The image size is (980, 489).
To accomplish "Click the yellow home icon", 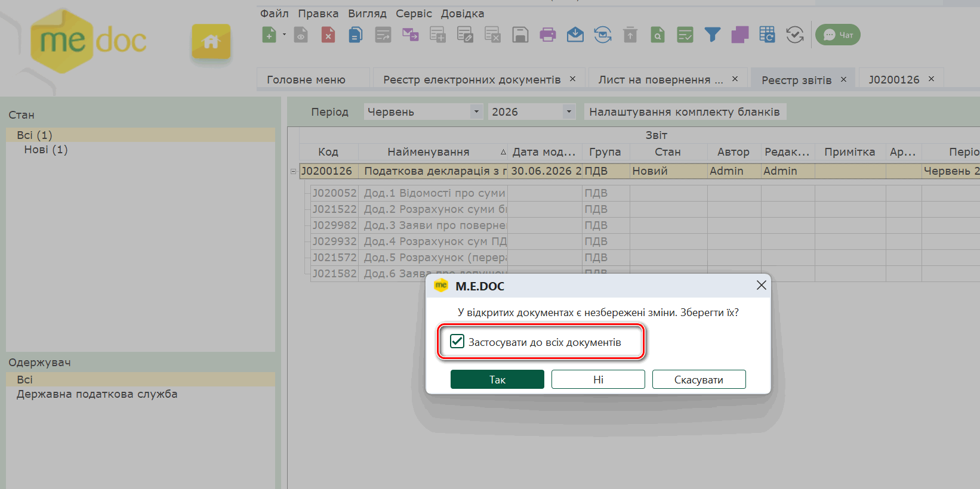I will click(211, 42).
